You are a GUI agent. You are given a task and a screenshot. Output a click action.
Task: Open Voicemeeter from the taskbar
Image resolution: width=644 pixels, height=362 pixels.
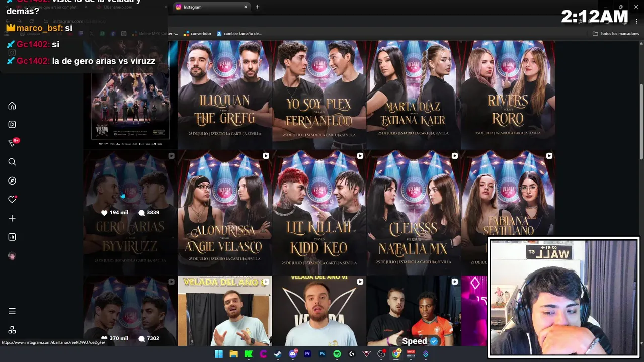(411, 354)
